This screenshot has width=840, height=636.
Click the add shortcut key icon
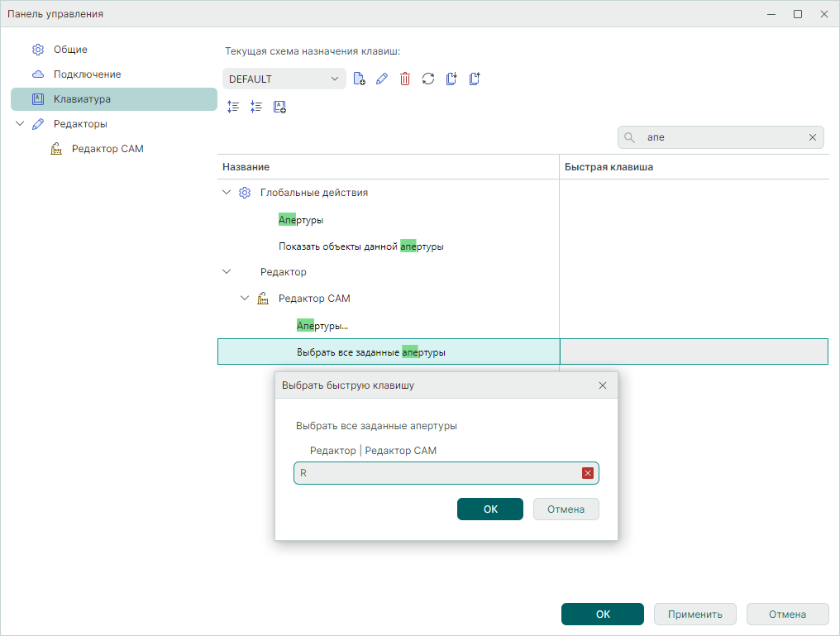pyautogui.click(x=279, y=107)
